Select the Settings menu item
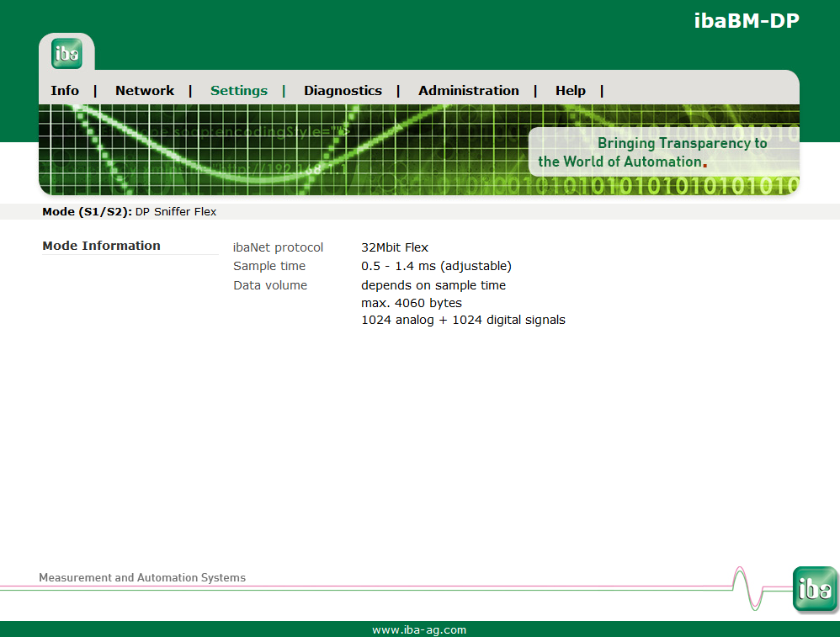The height and width of the screenshot is (637, 840). pyautogui.click(x=239, y=91)
